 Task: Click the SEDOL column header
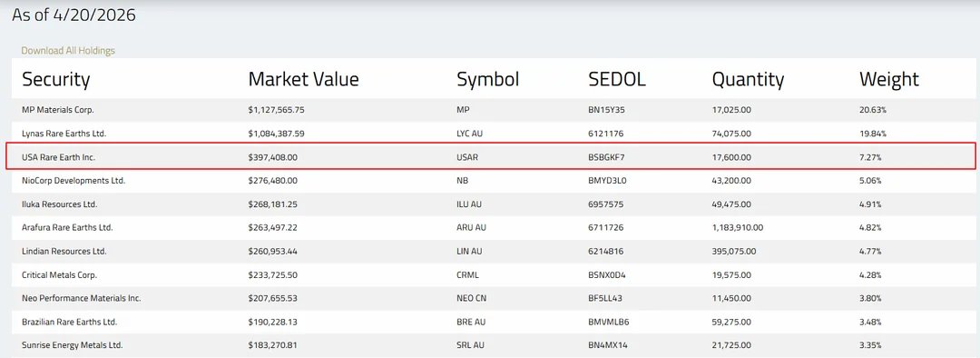pos(617,79)
